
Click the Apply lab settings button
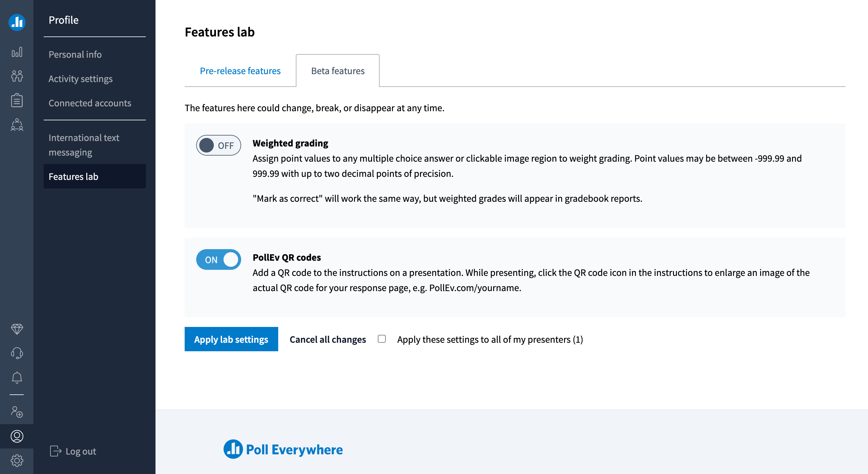pyautogui.click(x=231, y=339)
